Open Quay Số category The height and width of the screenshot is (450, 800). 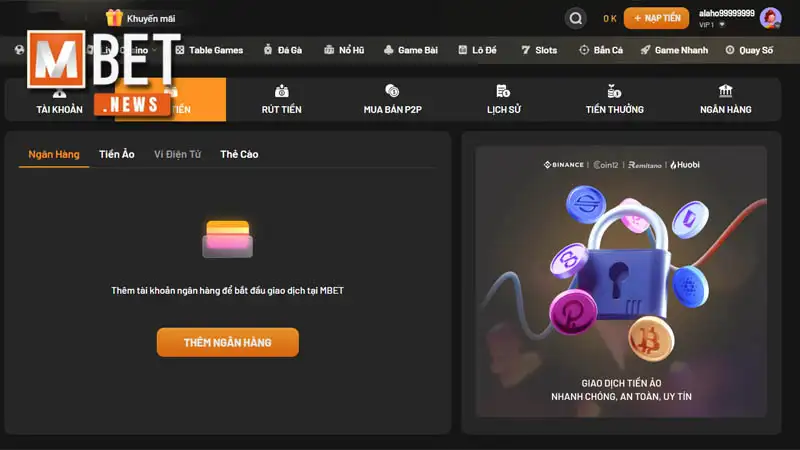click(749, 50)
